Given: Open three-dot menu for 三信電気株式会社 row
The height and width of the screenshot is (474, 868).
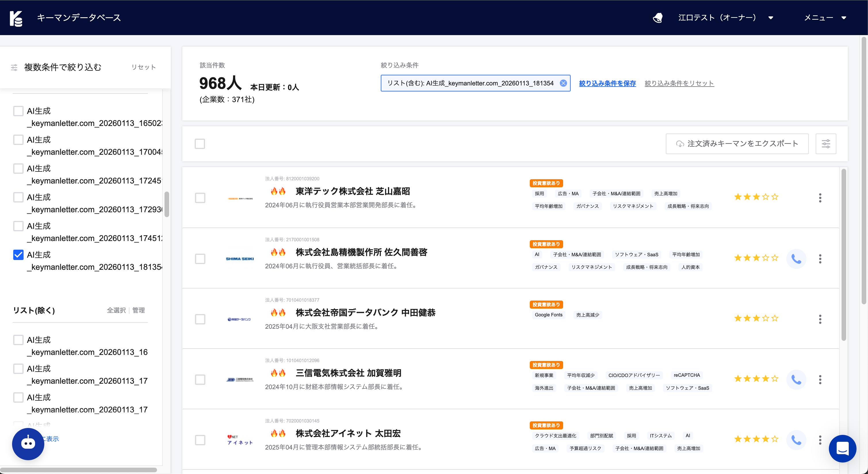Looking at the screenshot, I should tap(820, 380).
